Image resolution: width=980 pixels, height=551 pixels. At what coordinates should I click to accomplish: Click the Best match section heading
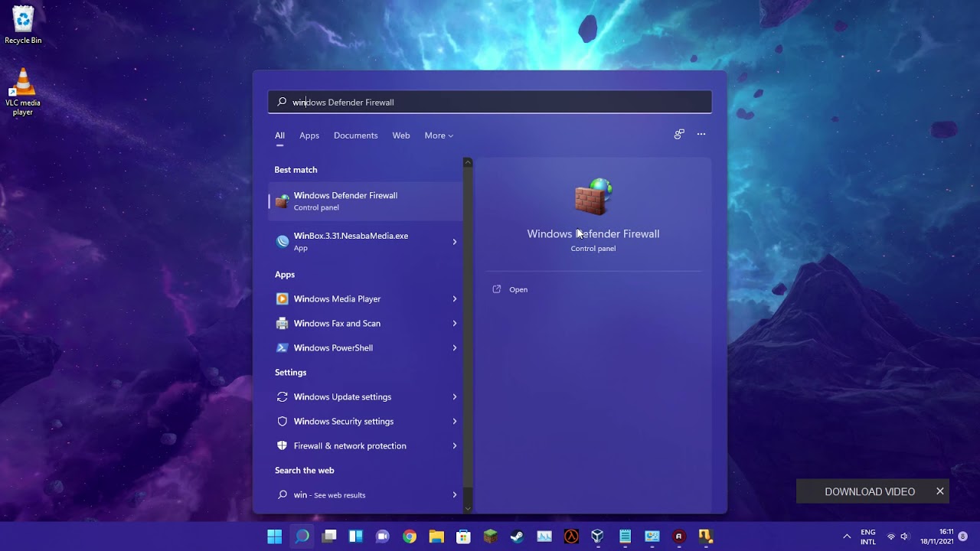(x=296, y=170)
